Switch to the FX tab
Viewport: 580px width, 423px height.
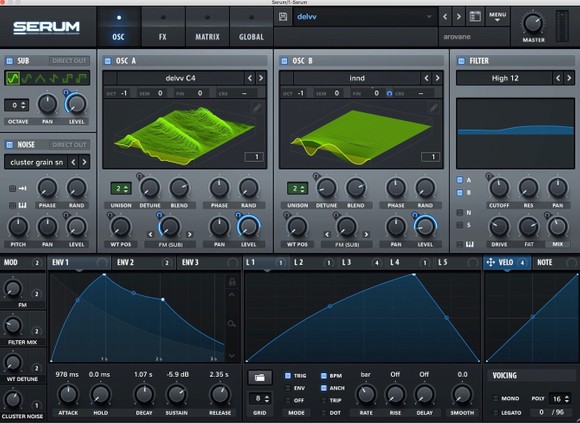coord(163,27)
